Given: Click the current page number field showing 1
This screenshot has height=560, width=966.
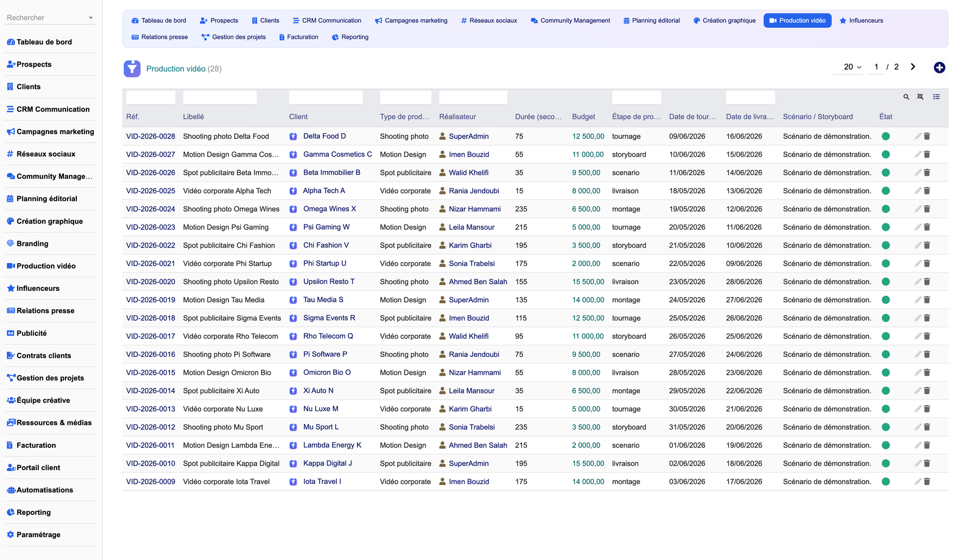Looking at the screenshot, I should pos(876,67).
